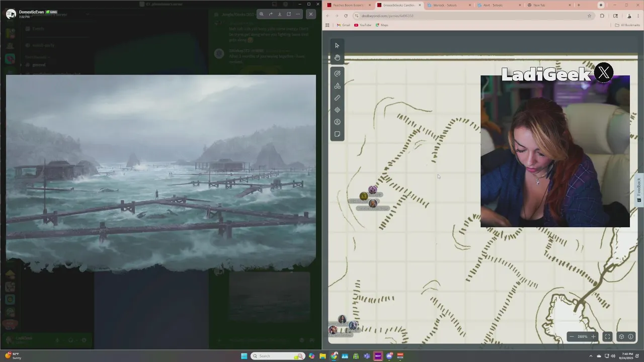Image resolution: width=644 pixels, height=362 pixels.
Task: Open the map info icon
Action: [x=630, y=336]
